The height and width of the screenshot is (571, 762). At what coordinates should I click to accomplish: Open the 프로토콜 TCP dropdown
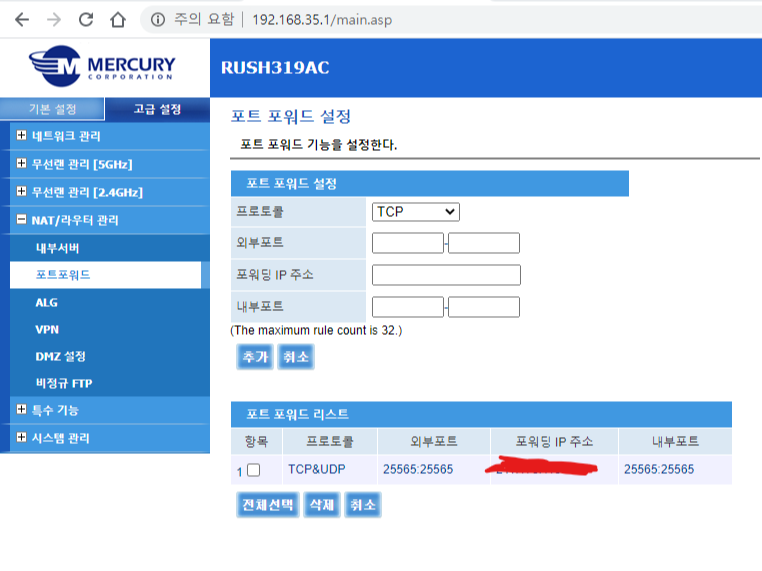416,212
